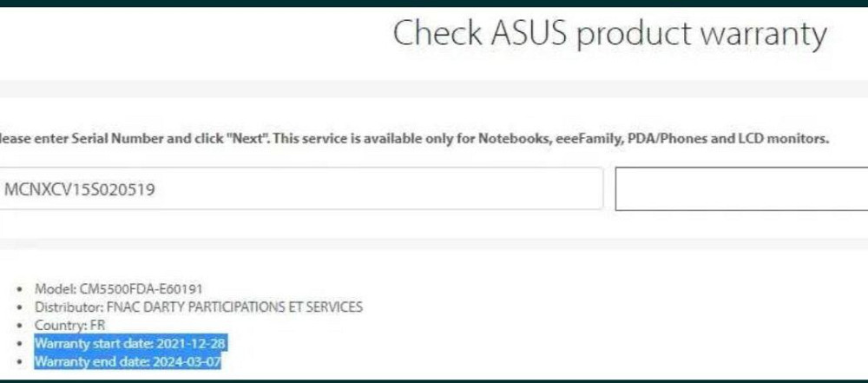Click the highlighted Warranty start date label
The width and height of the screenshot is (868, 383).
pyautogui.click(x=91, y=343)
